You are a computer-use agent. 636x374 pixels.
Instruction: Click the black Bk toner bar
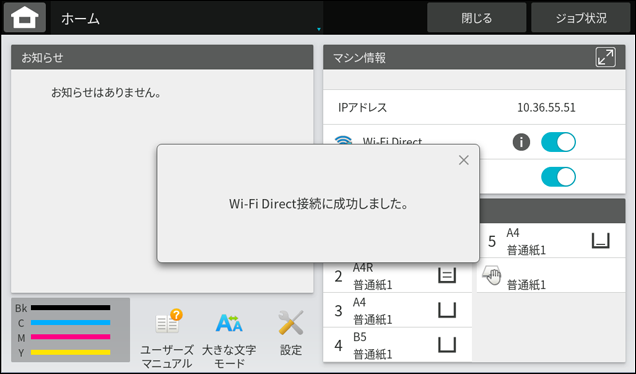71,308
